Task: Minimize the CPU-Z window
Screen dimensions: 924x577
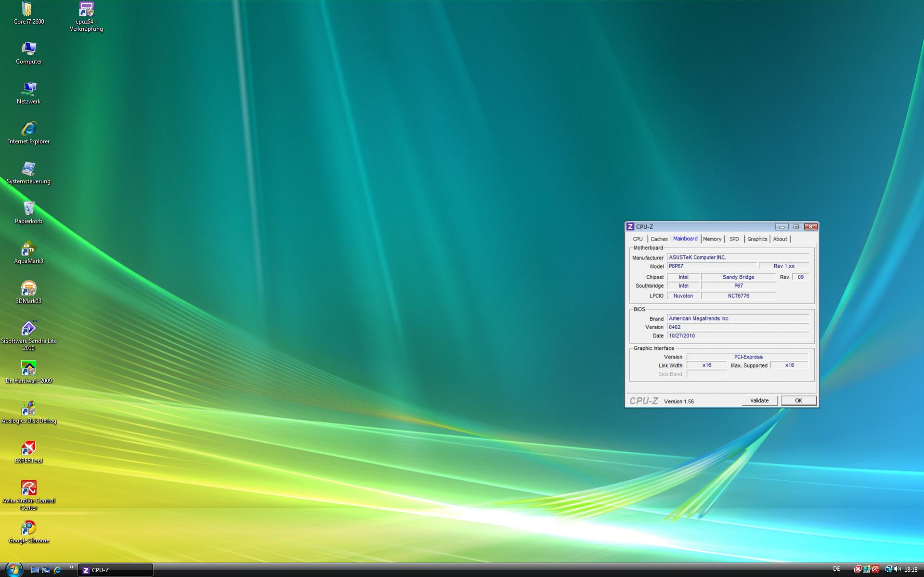Action: click(x=781, y=227)
